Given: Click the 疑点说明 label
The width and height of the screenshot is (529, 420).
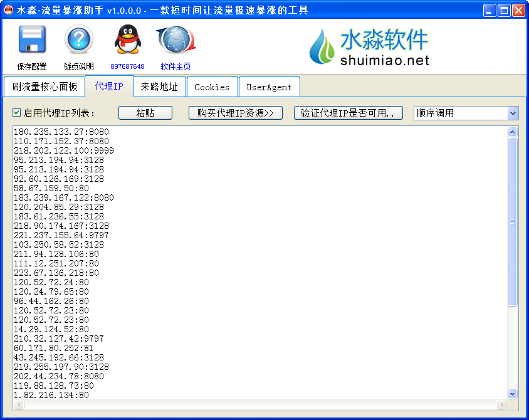Looking at the screenshot, I should [x=78, y=66].
